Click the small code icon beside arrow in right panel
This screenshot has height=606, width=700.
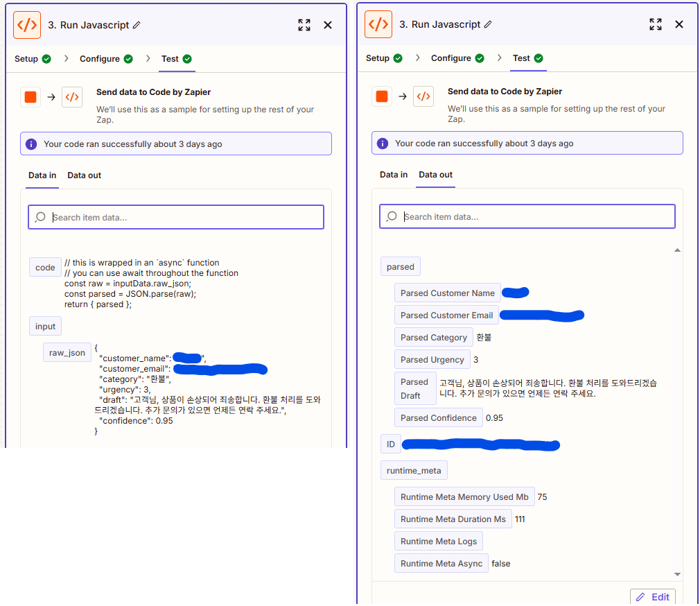tap(423, 96)
